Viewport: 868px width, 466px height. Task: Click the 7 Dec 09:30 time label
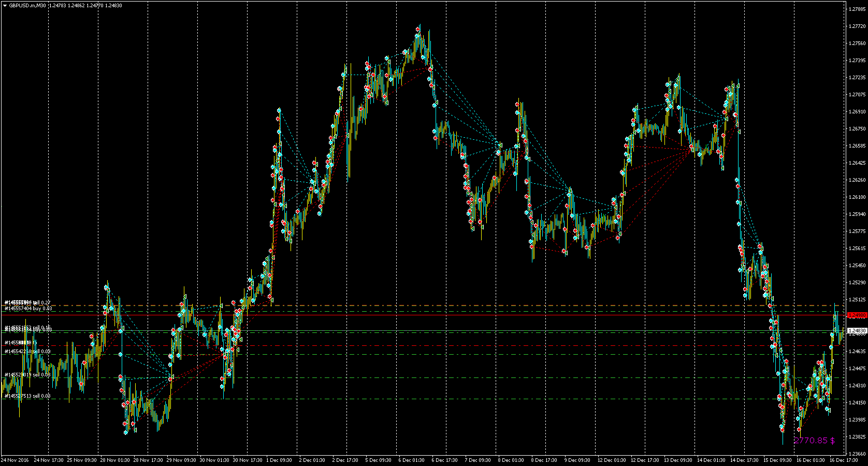click(478, 460)
